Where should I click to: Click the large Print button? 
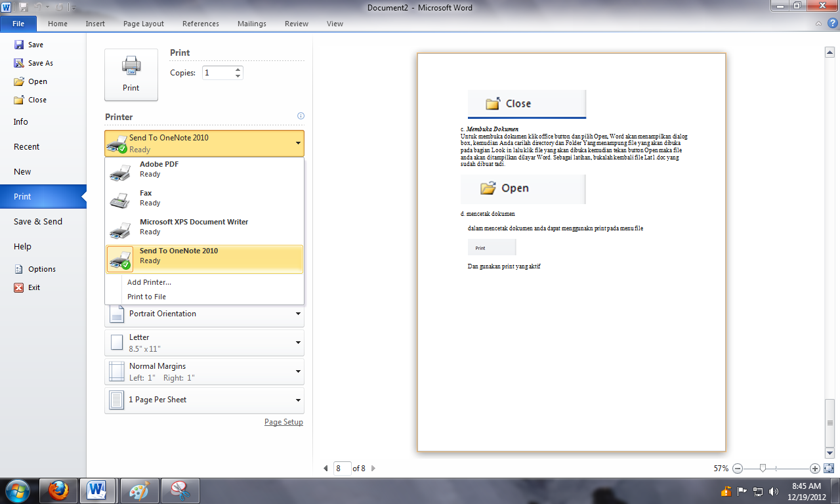click(x=131, y=75)
